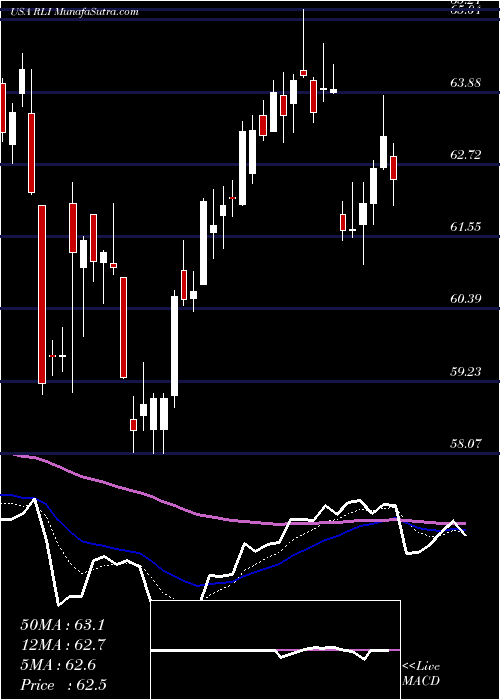Click the 12MA : 62.7 readout

[63, 645]
